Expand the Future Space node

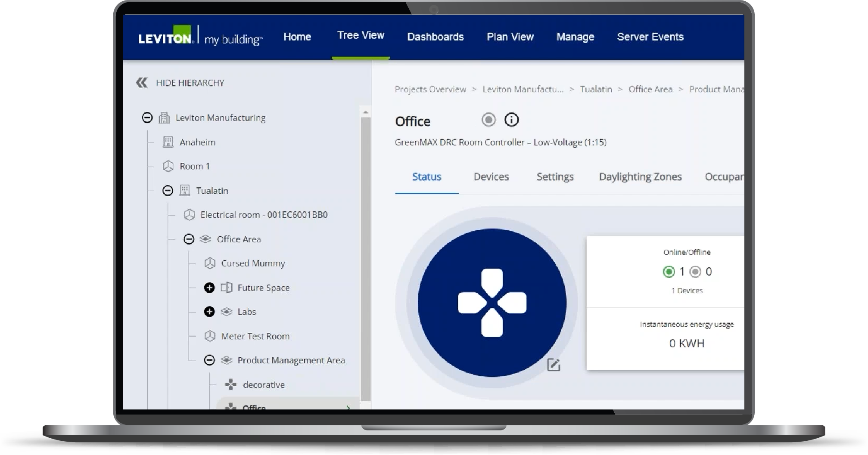tap(209, 288)
